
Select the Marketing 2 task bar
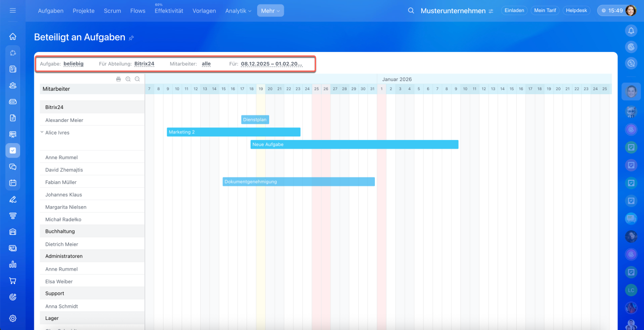click(233, 132)
